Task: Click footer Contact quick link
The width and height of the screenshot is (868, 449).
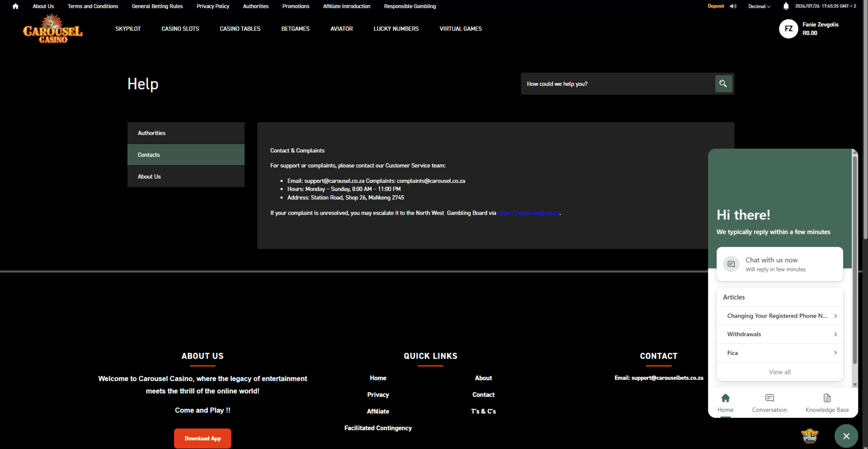Action: pos(483,395)
